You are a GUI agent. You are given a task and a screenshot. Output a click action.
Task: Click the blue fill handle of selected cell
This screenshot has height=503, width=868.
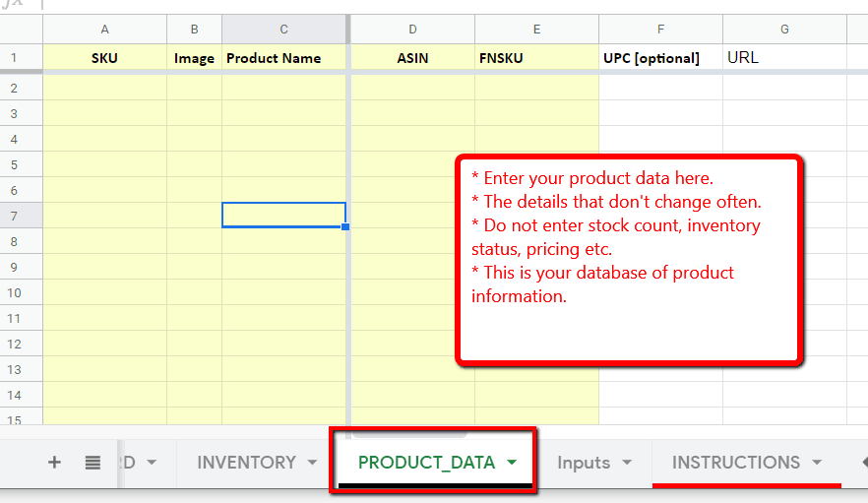345,227
